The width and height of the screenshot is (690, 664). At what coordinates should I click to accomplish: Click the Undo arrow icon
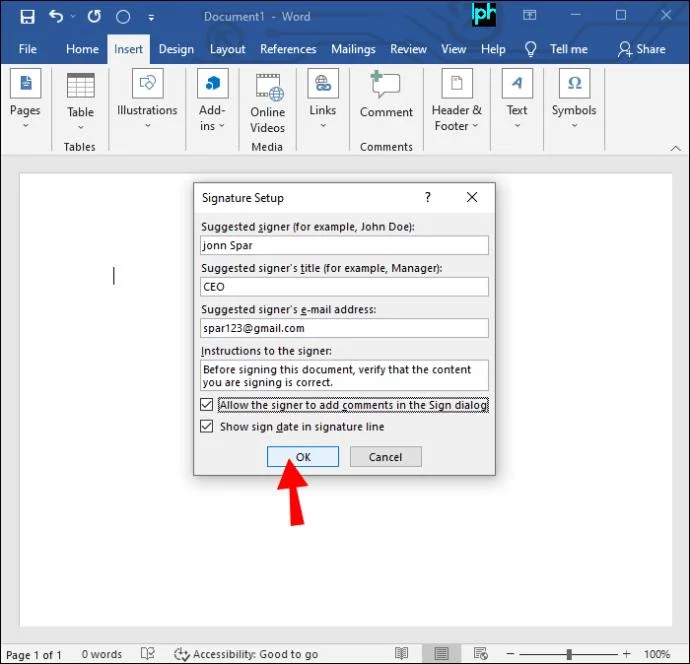(x=56, y=16)
